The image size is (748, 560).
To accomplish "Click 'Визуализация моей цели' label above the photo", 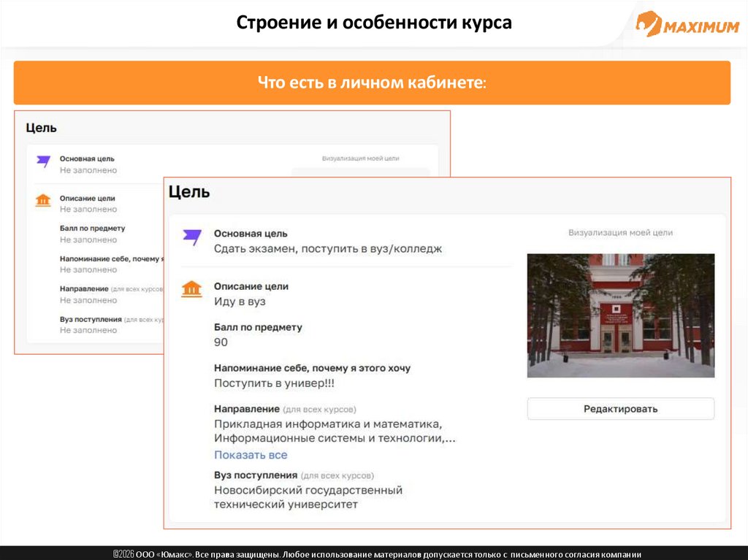I will 620,233.
